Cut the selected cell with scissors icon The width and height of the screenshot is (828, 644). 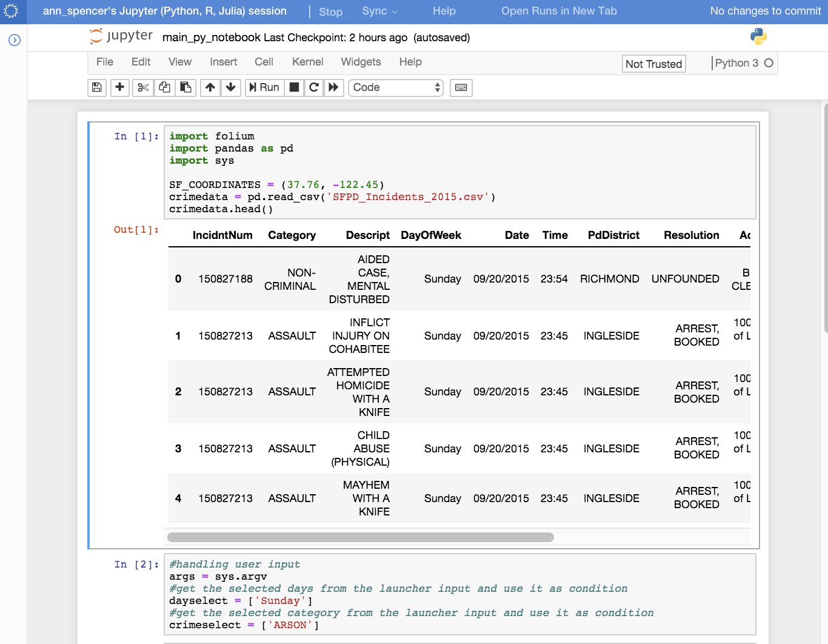pos(142,87)
